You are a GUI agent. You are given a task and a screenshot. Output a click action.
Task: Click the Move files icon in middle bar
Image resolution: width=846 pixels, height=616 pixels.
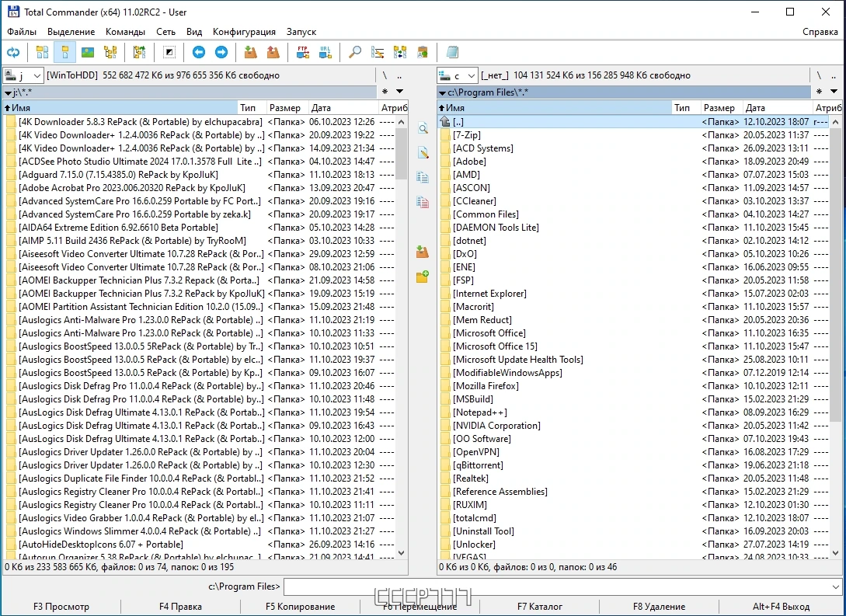pos(423,202)
